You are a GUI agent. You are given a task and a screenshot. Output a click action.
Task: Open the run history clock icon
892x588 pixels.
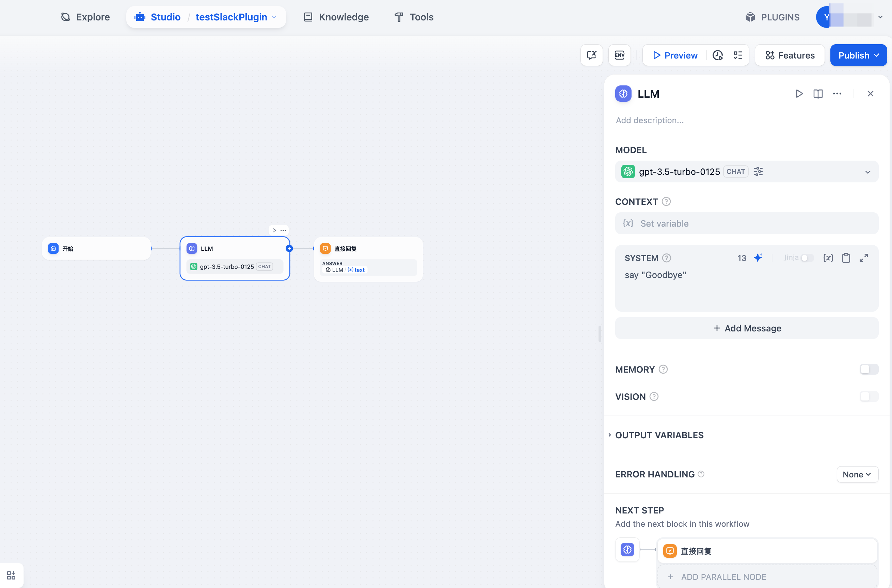717,55
